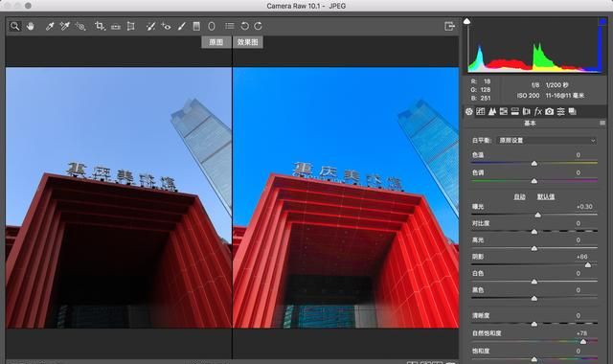613x364 pixels.
Task: Click the exposure slider handle
Action: tap(538, 215)
